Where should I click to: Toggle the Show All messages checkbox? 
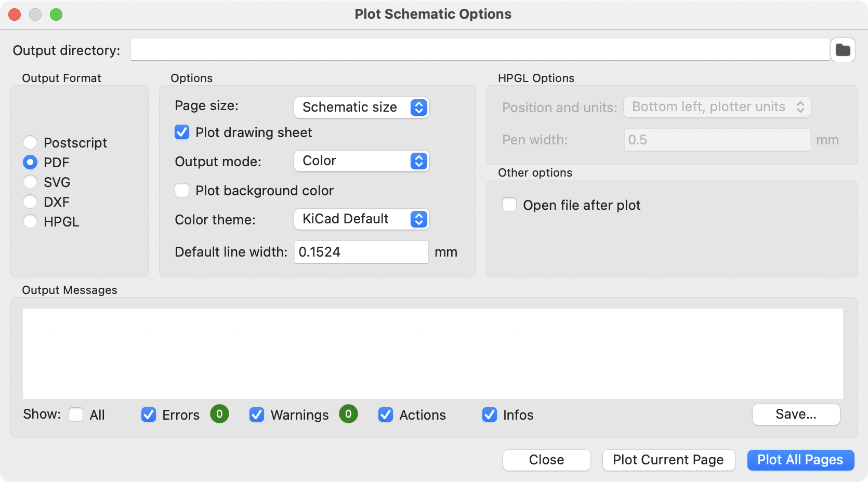tap(76, 414)
